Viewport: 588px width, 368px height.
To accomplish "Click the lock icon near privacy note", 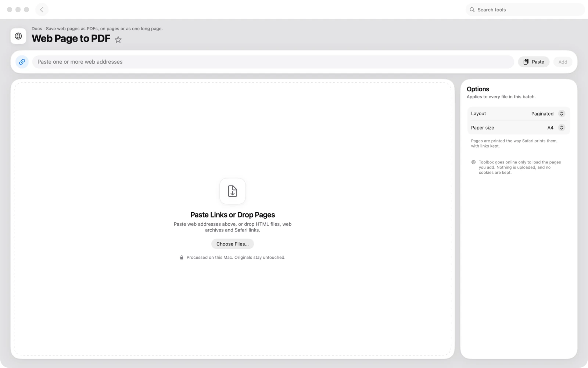I will pos(182,258).
